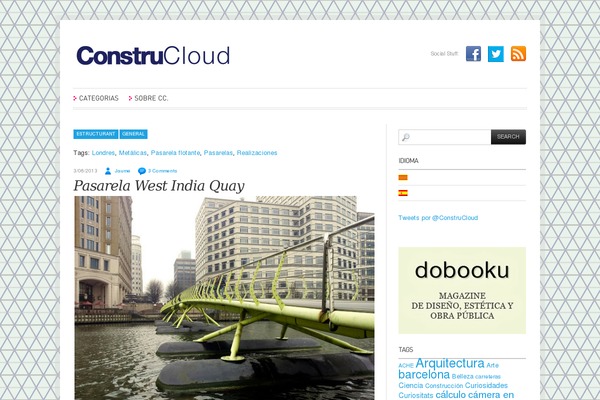The image size is (600, 400).
Task: Select the Catalan flag language
Action: coord(403,178)
